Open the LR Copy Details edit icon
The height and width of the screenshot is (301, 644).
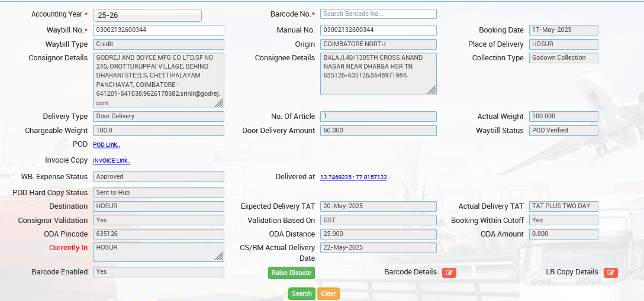[x=611, y=273]
